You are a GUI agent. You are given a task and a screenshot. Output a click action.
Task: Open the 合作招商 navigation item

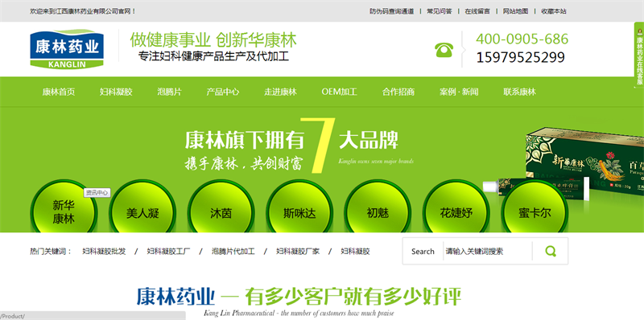click(x=398, y=92)
